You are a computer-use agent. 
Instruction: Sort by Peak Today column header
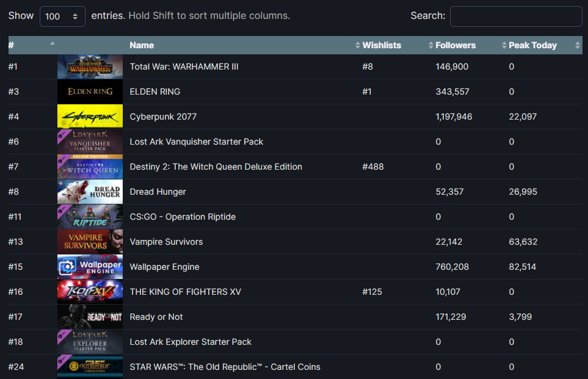[532, 45]
